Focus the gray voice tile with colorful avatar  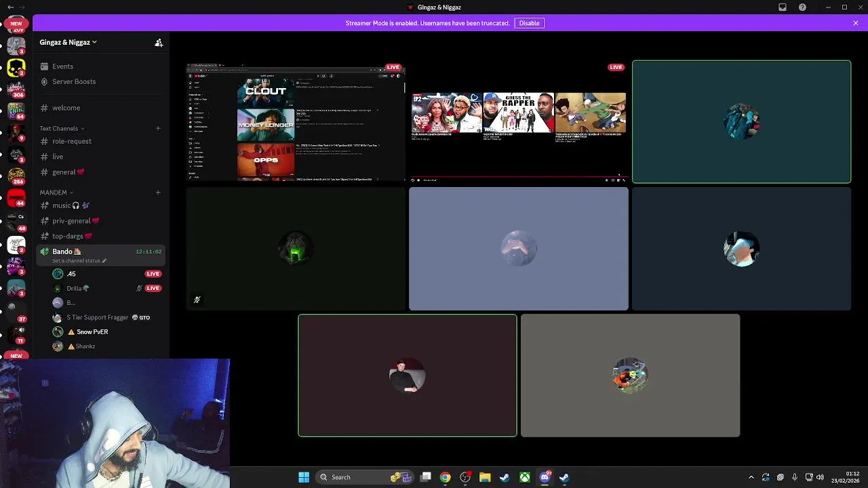[630, 375]
